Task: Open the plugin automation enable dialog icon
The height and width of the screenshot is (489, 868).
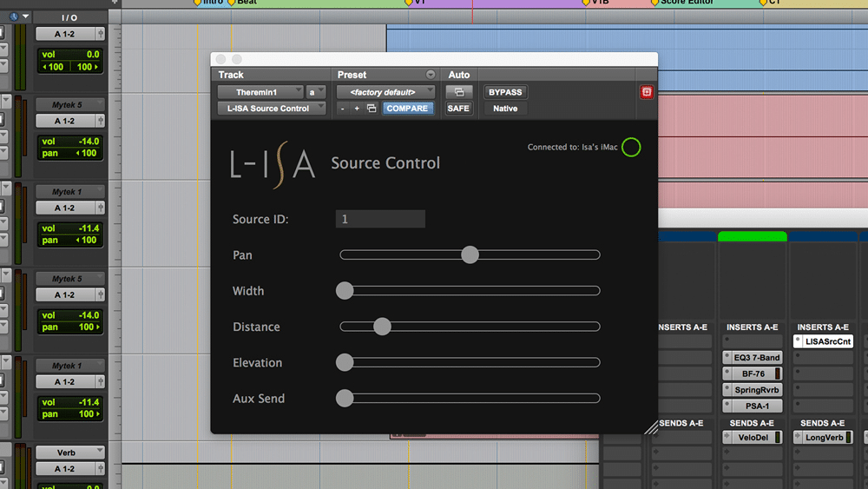Action: [458, 92]
